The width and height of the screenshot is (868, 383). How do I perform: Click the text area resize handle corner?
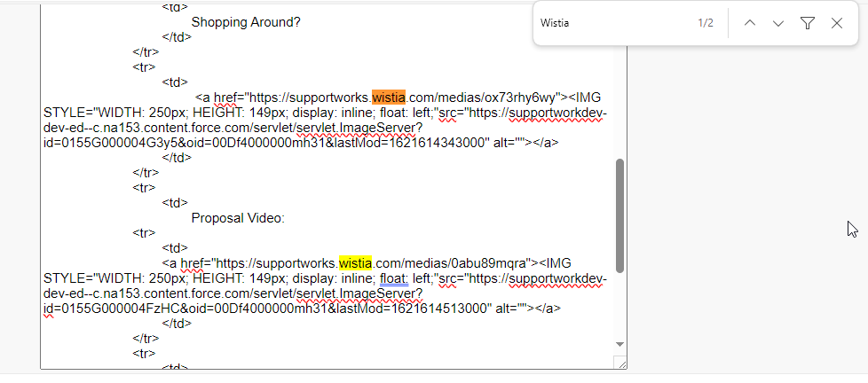[620, 363]
